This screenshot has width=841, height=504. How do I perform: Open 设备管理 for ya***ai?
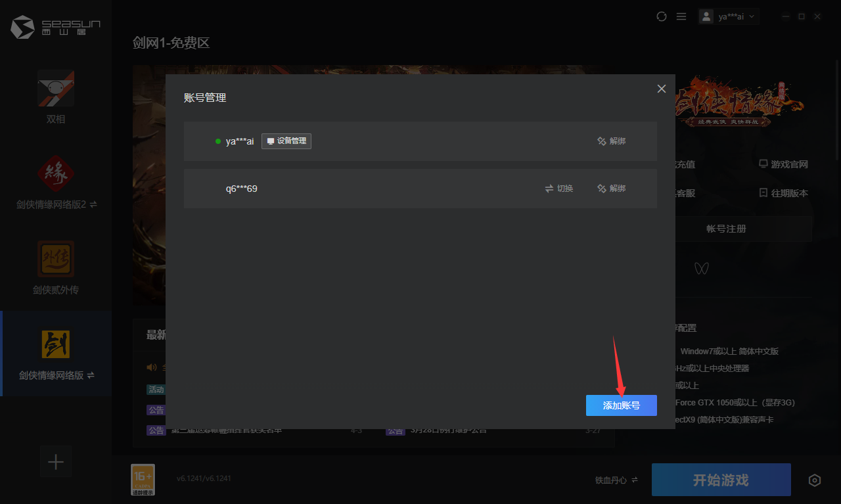point(286,141)
